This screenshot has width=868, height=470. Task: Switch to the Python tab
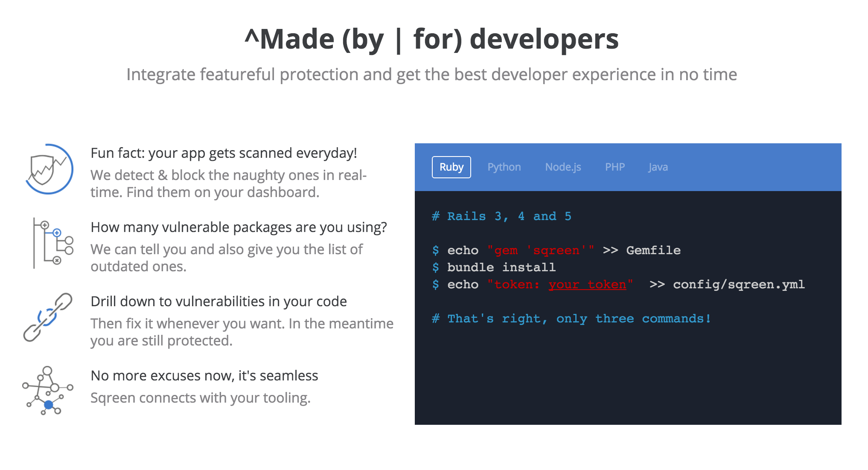tap(504, 167)
